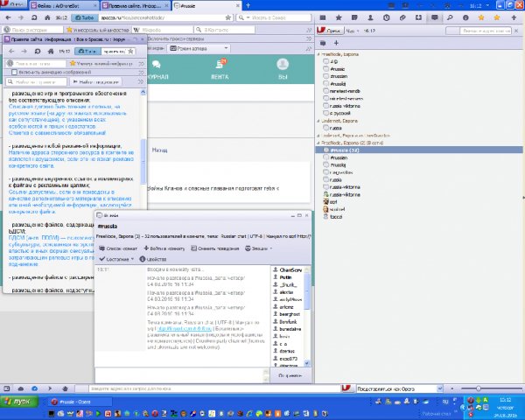
Task: Click Войти в комнату button
Action: (x=164, y=248)
